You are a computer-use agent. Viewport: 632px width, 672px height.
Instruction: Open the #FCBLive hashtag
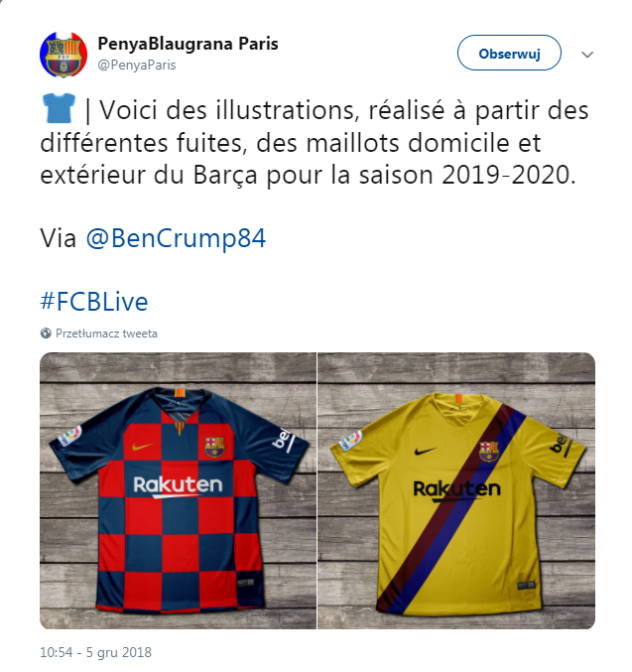click(x=94, y=302)
